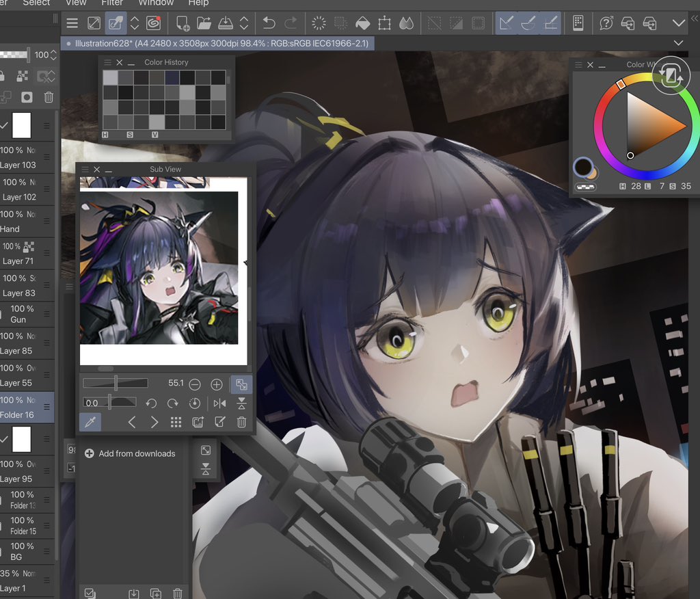Delete layer using trash in Layer panel

(x=49, y=97)
